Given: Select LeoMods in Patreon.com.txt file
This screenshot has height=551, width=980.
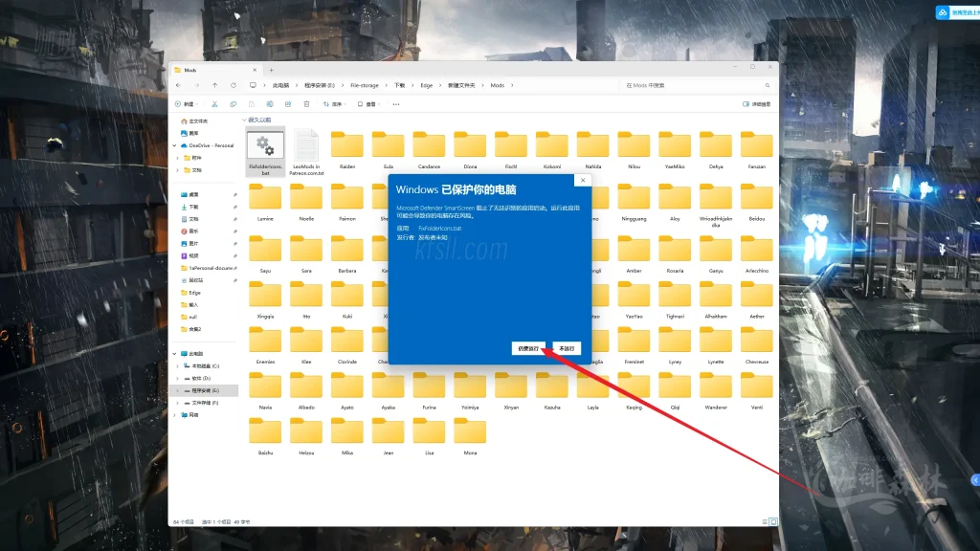Looking at the screenshot, I should (306, 152).
